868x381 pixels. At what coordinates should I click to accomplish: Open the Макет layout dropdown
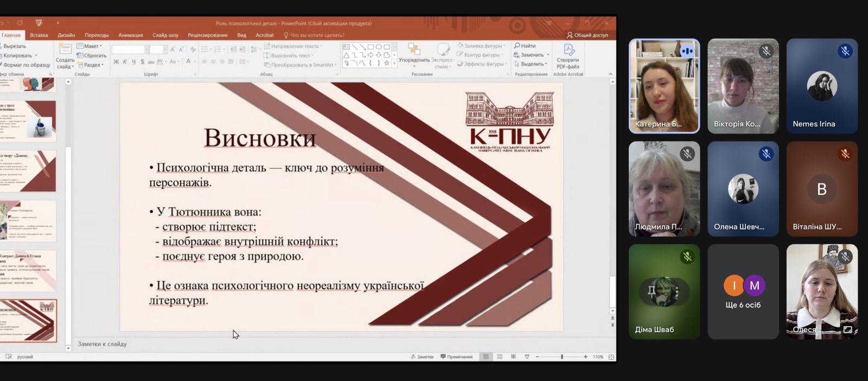90,46
